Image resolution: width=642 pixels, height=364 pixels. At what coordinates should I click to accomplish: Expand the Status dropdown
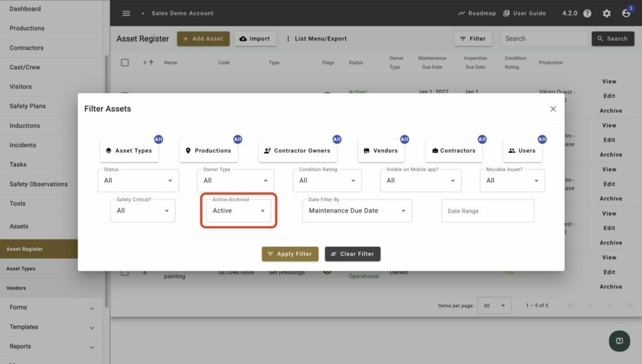pyautogui.click(x=138, y=180)
